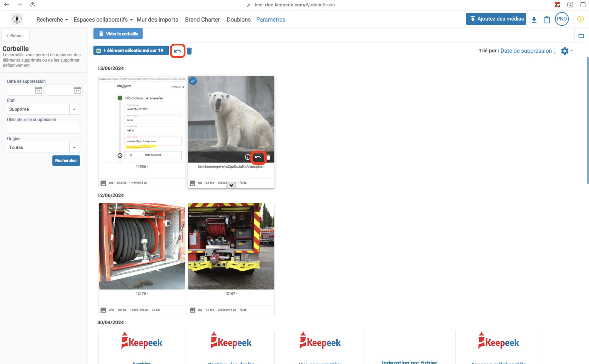Click image type icon under polar bear file

192,183
